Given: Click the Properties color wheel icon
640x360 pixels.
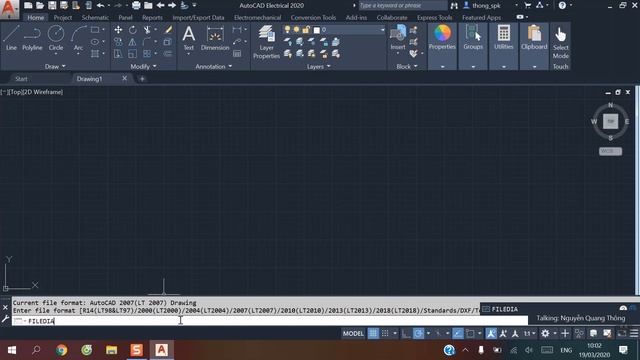Looking at the screenshot, I should (x=442, y=33).
